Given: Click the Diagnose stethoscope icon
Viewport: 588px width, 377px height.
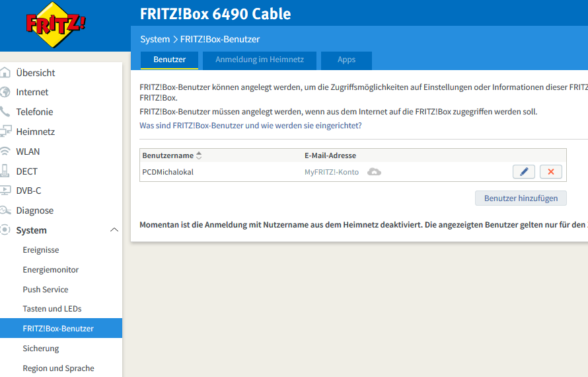Looking at the screenshot, I should coord(5,210).
